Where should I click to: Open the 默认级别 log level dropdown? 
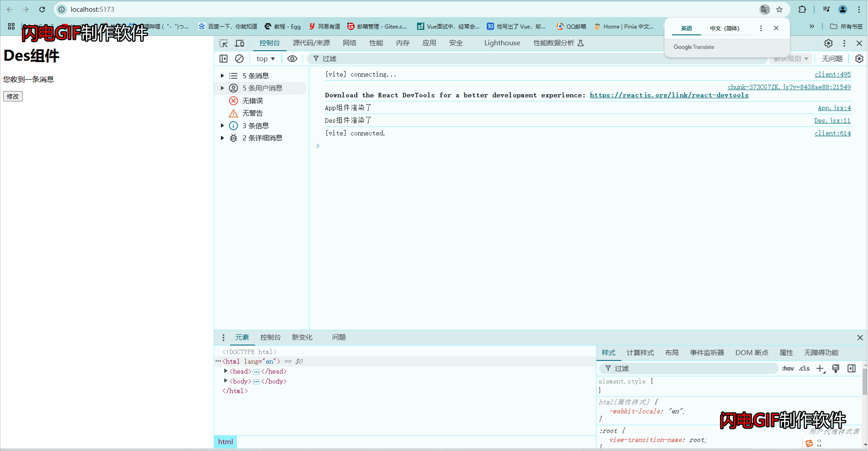click(790, 58)
